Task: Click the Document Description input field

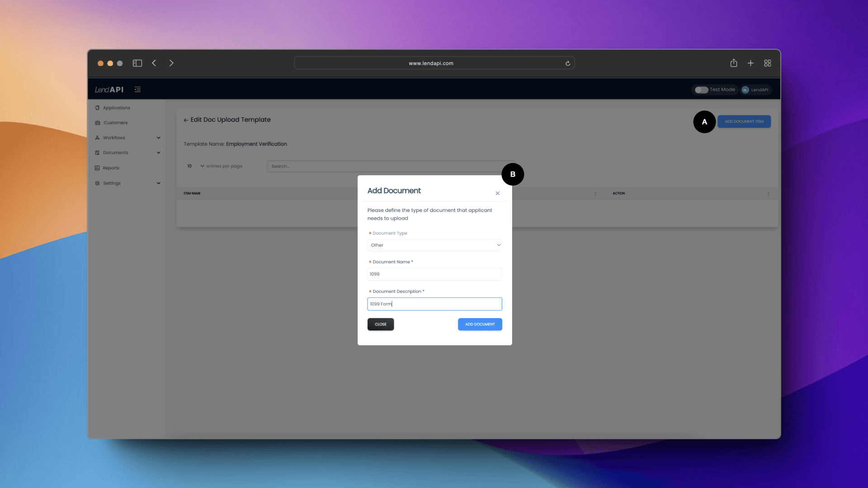Action: [434, 303]
